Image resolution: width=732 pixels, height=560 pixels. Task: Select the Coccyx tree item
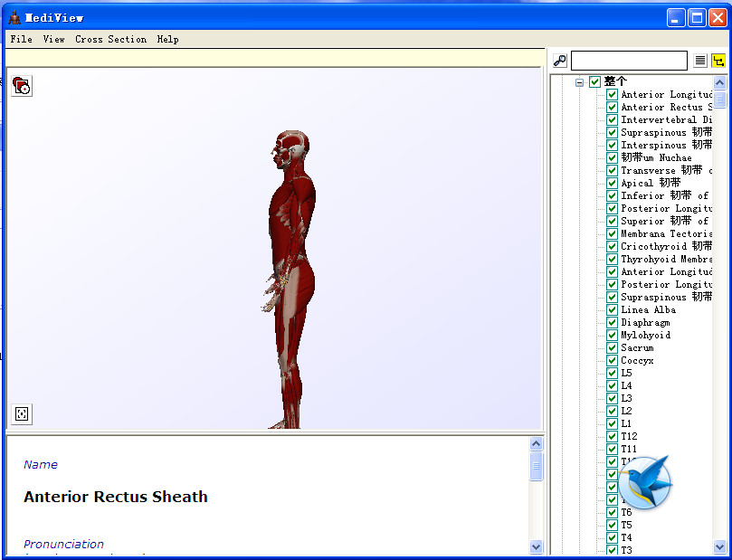click(637, 360)
